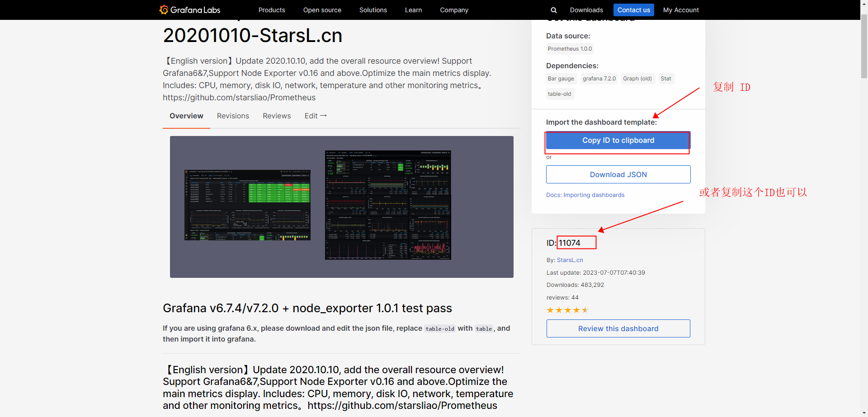
Task: Open the Products menu
Action: tap(271, 10)
